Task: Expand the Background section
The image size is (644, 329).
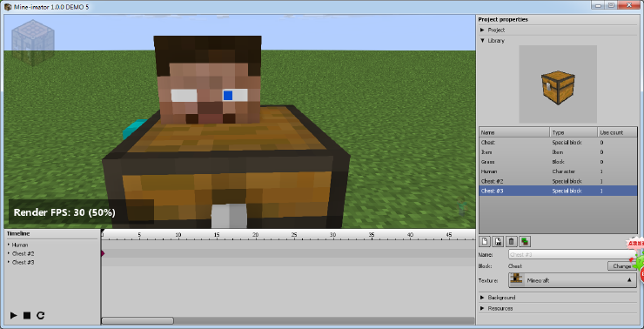Action: pos(483,298)
